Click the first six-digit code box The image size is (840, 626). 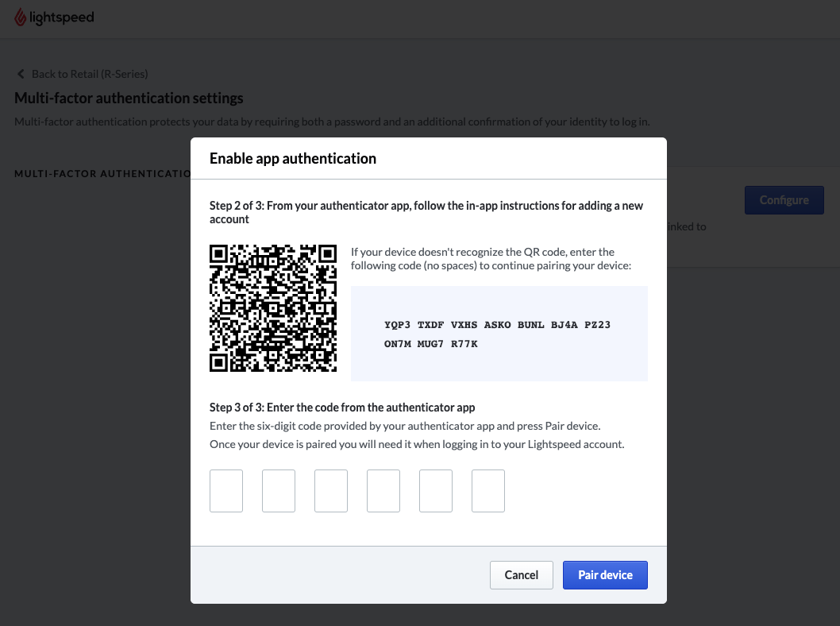(225, 490)
